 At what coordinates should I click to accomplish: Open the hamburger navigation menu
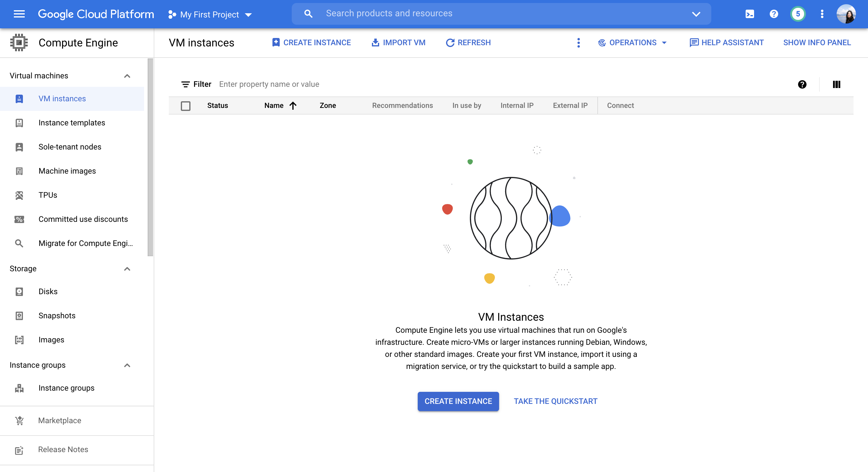[x=19, y=14]
